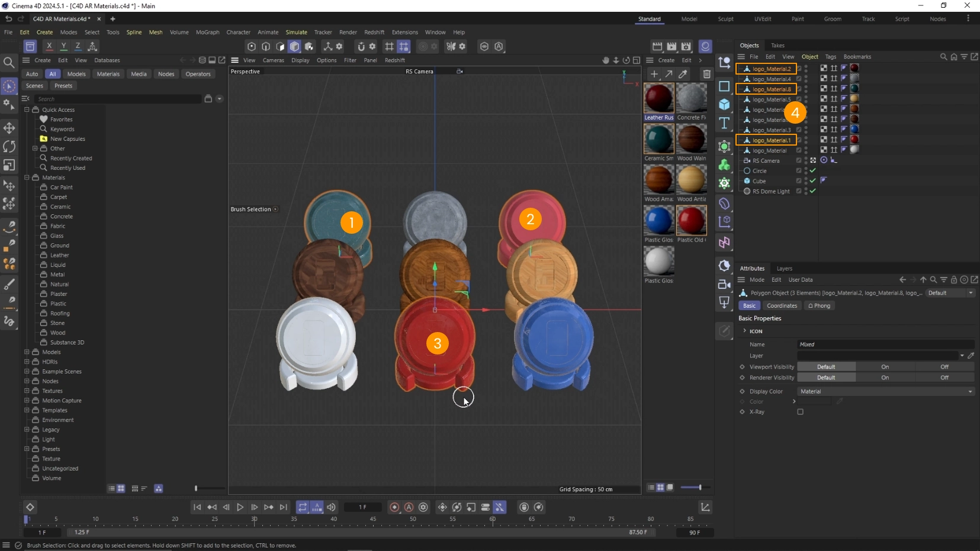
Task: Open the Simulate menu
Action: tap(296, 32)
